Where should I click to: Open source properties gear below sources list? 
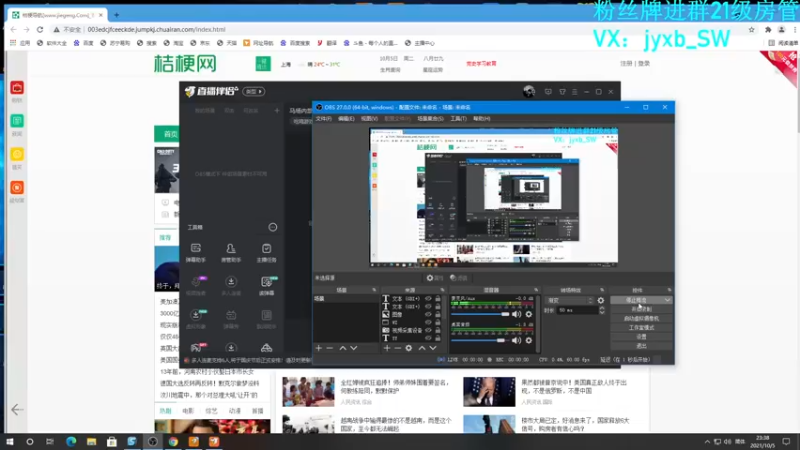click(x=409, y=348)
